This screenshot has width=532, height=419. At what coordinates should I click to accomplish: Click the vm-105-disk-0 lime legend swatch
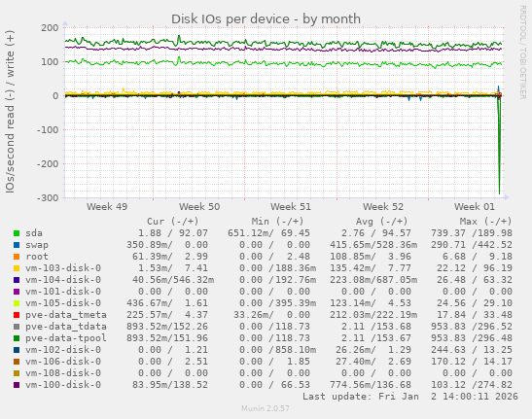(17, 303)
